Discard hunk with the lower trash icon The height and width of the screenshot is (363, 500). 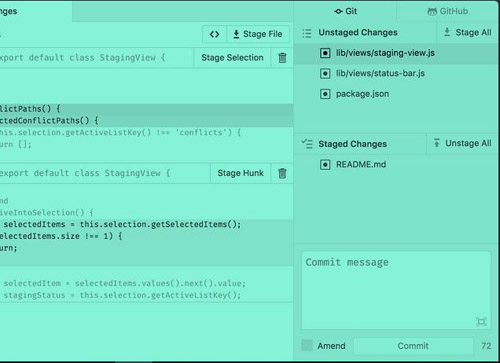point(282,173)
